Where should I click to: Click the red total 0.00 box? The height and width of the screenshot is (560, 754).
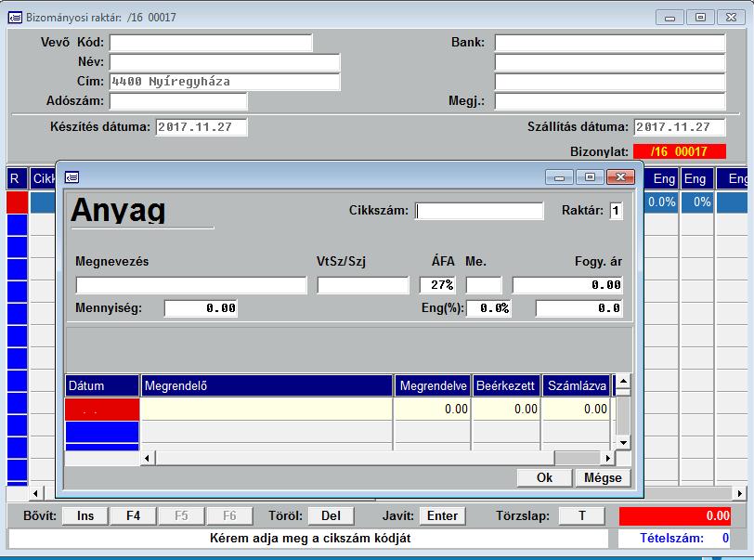pos(675,515)
